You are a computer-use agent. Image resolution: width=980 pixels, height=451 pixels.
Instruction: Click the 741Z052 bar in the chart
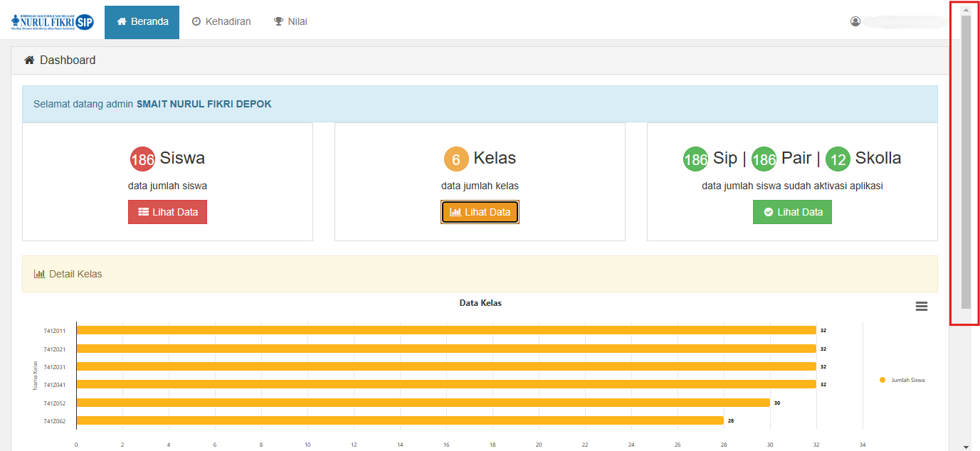(x=423, y=403)
